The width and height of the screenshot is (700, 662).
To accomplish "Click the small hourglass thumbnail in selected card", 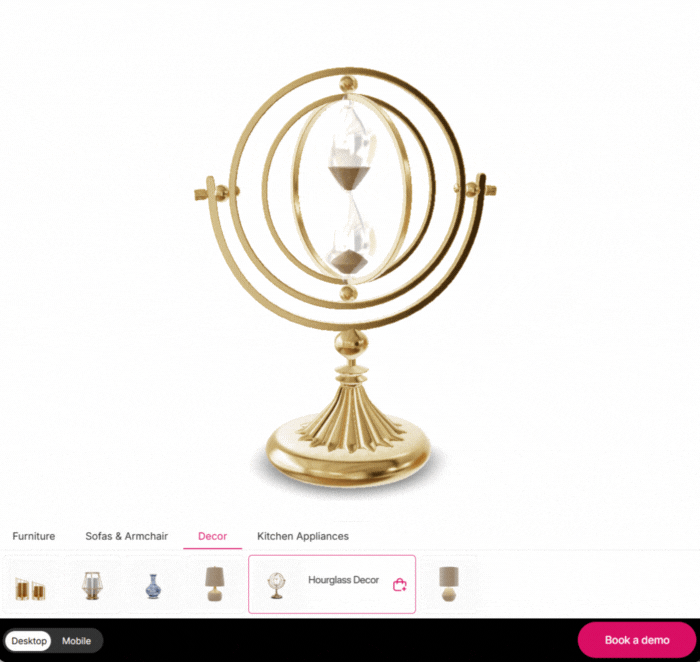I will (276, 585).
